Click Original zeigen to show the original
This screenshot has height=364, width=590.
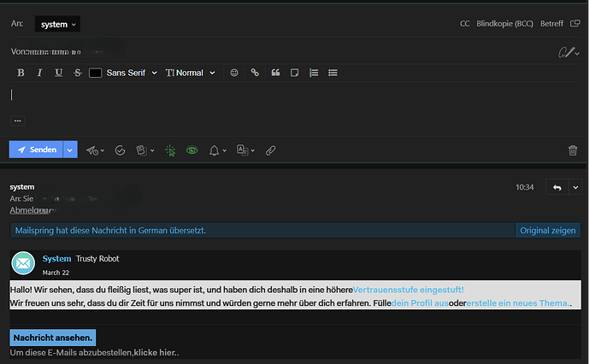coord(548,231)
